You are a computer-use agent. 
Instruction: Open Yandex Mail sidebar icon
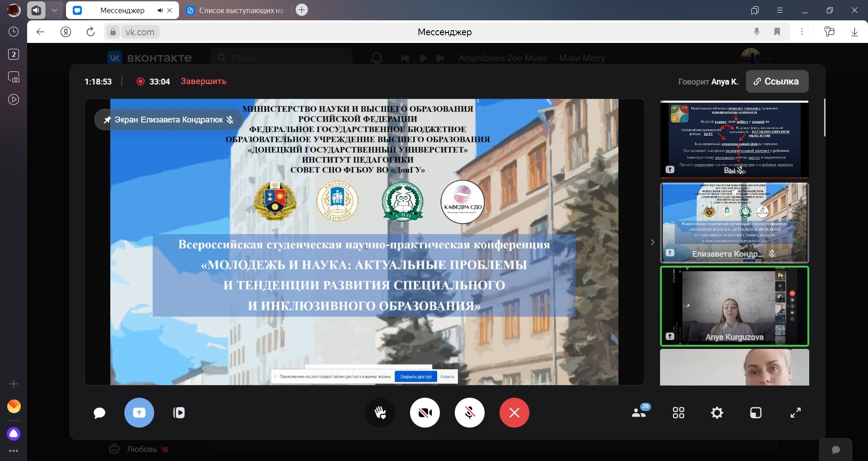14,407
